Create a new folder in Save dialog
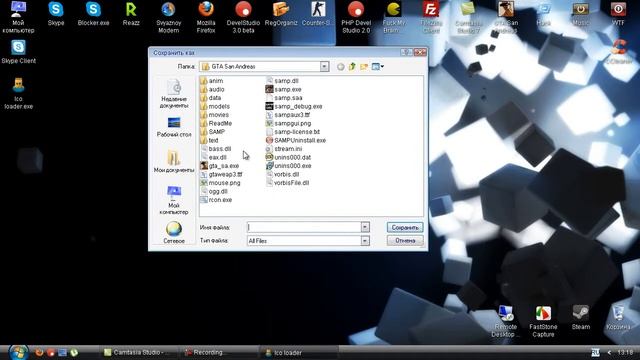The height and width of the screenshot is (360, 640). [x=364, y=67]
